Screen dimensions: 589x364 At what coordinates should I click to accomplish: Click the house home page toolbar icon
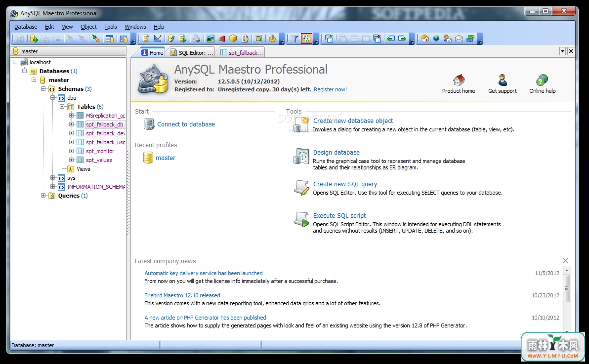[x=425, y=39]
